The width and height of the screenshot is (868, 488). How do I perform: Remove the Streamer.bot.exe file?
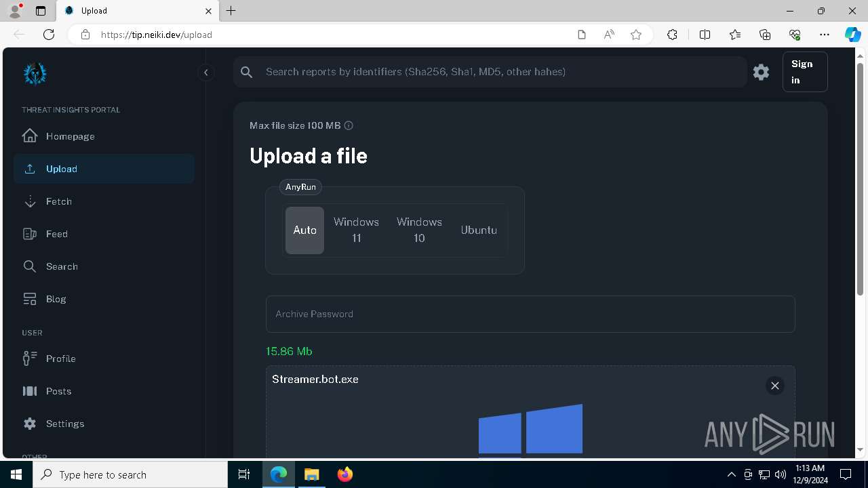pos(774,386)
